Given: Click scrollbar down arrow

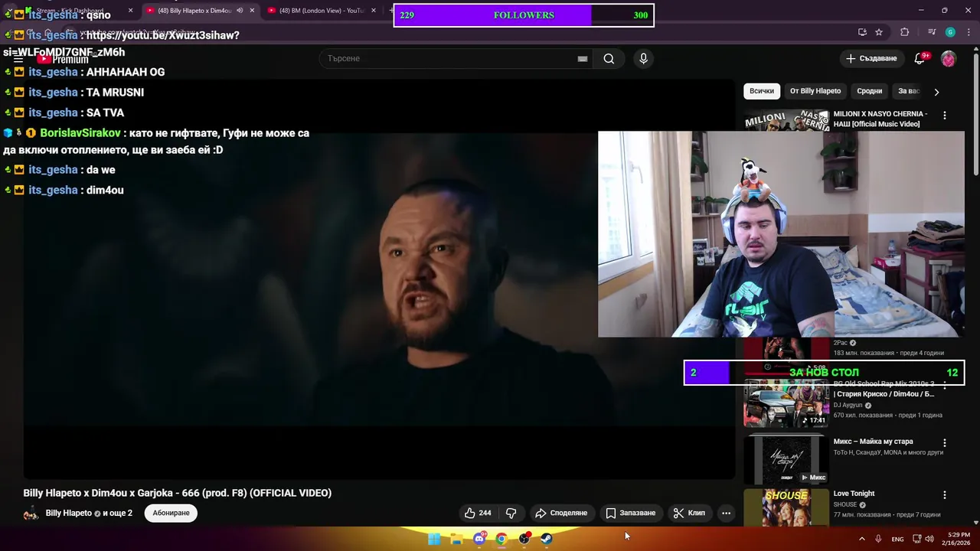Looking at the screenshot, I should coord(975,522).
